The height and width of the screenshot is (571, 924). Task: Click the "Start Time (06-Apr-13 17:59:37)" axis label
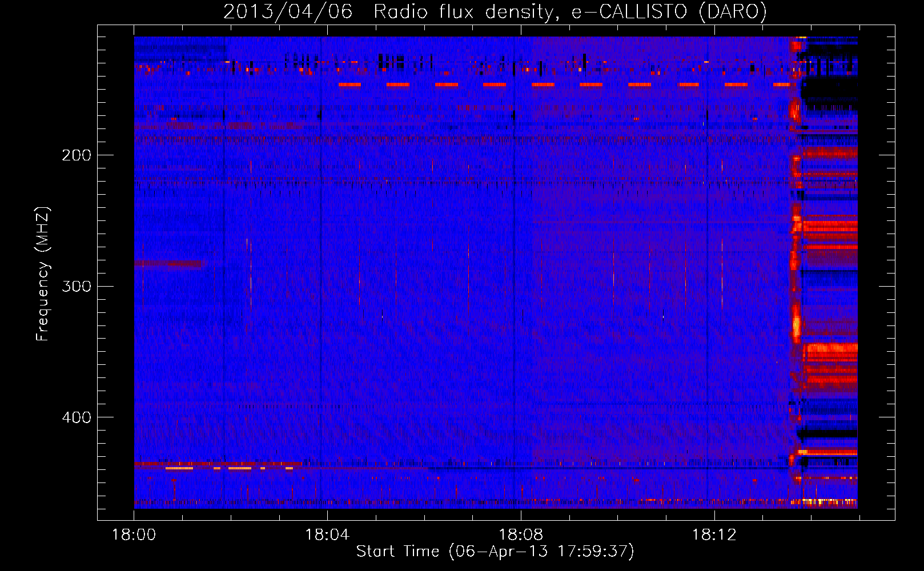495,552
